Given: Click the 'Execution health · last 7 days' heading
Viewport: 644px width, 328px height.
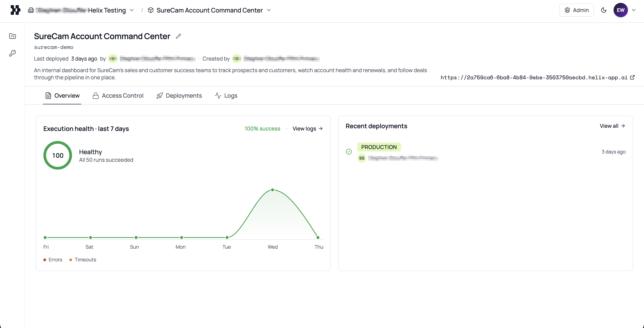Looking at the screenshot, I should coord(86,129).
